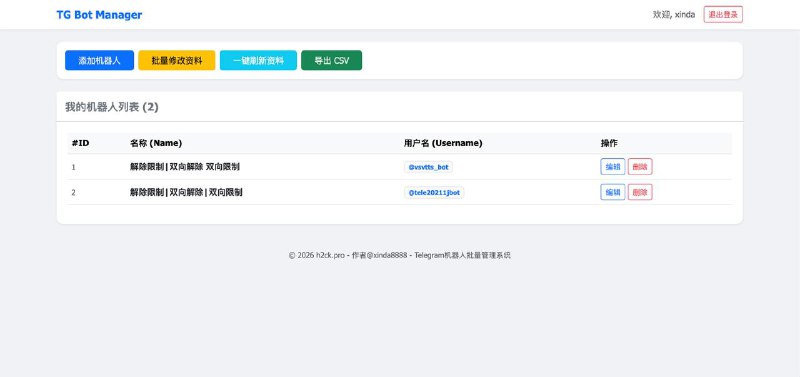Click the first row's bot name text
This screenshot has height=377, width=800.
pyautogui.click(x=185, y=167)
